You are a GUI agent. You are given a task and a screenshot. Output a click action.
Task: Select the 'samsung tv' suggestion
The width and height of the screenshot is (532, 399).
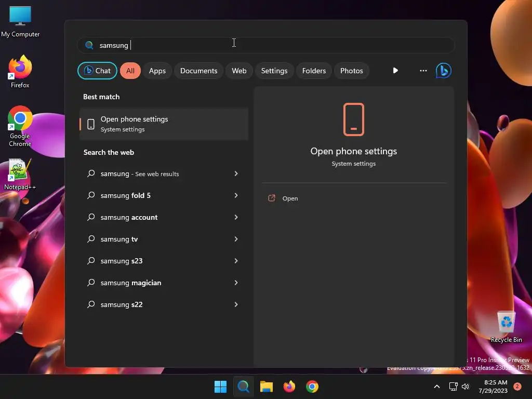coord(164,239)
